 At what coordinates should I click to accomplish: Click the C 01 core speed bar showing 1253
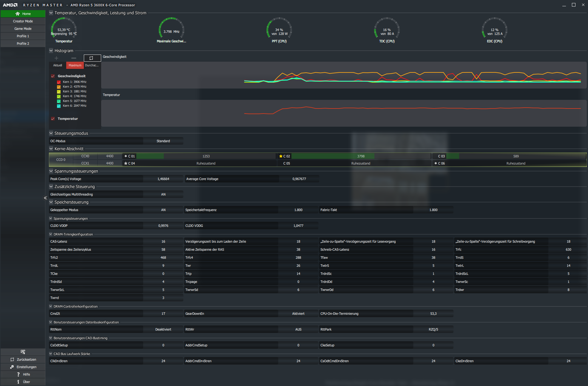(x=206, y=156)
